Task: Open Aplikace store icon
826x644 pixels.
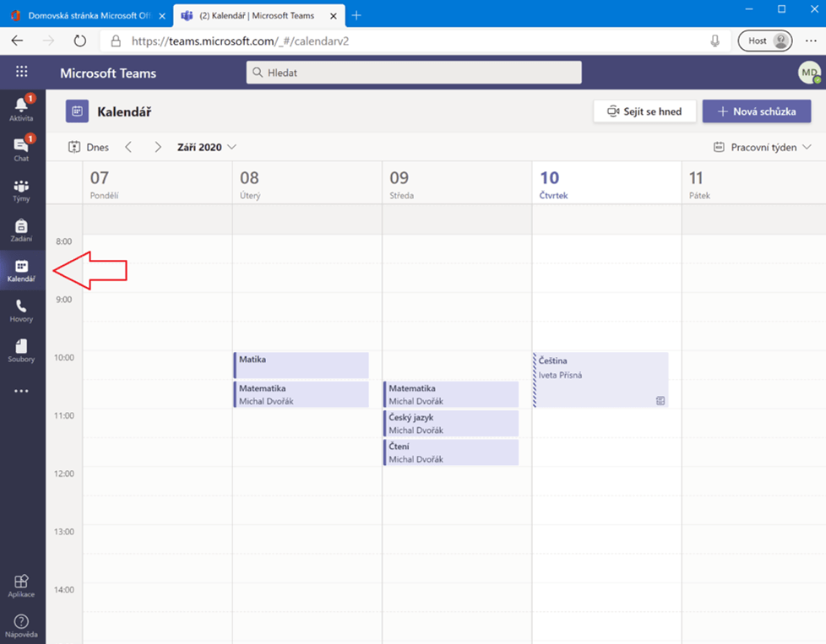Action: [x=22, y=585]
